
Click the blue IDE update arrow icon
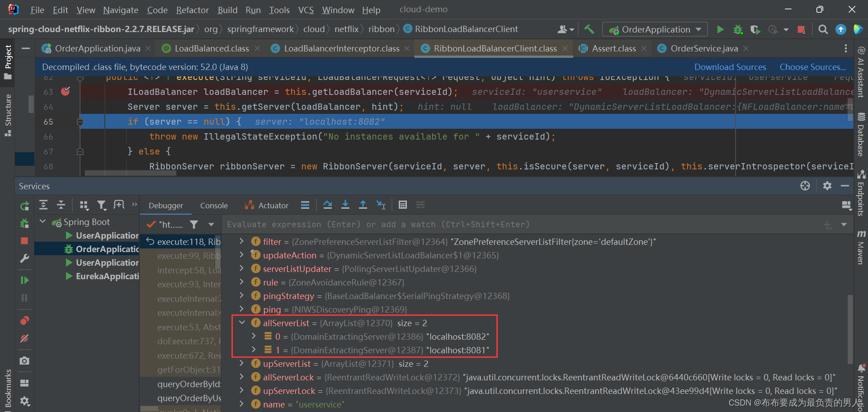coord(840,29)
